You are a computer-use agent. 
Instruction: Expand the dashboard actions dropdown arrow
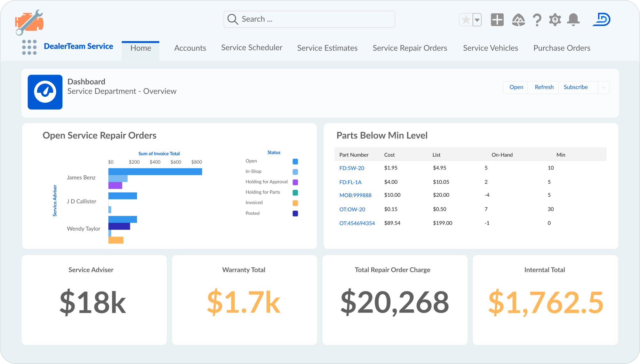(604, 87)
